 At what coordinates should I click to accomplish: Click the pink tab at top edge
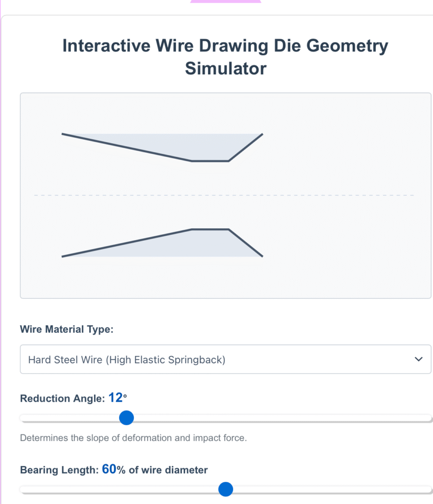(225, 1)
